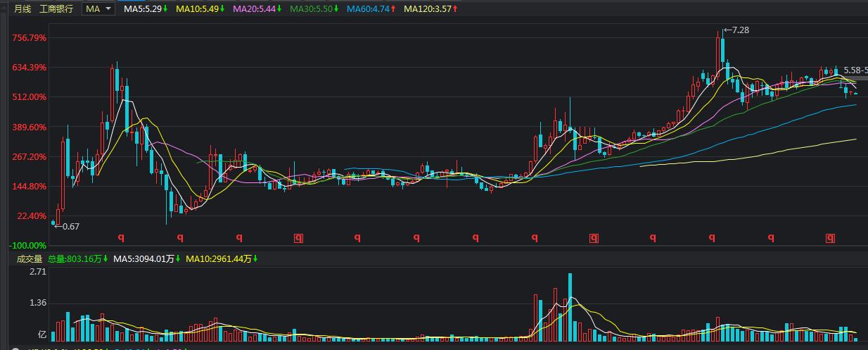This screenshot has height=350, width=868.
Task: Click the first boxed q marker
Action: point(298,238)
